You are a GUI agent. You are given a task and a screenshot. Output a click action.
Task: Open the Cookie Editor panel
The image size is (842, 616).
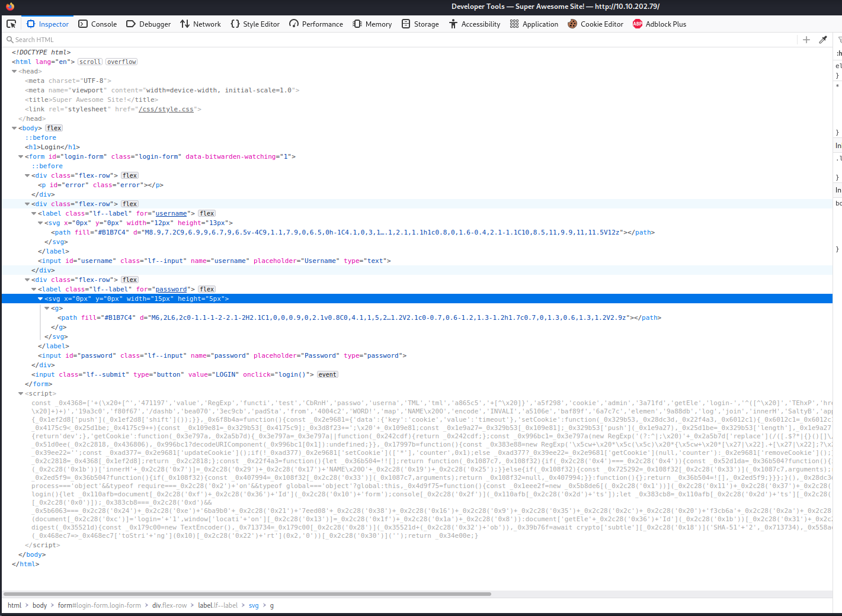[x=595, y=24]
